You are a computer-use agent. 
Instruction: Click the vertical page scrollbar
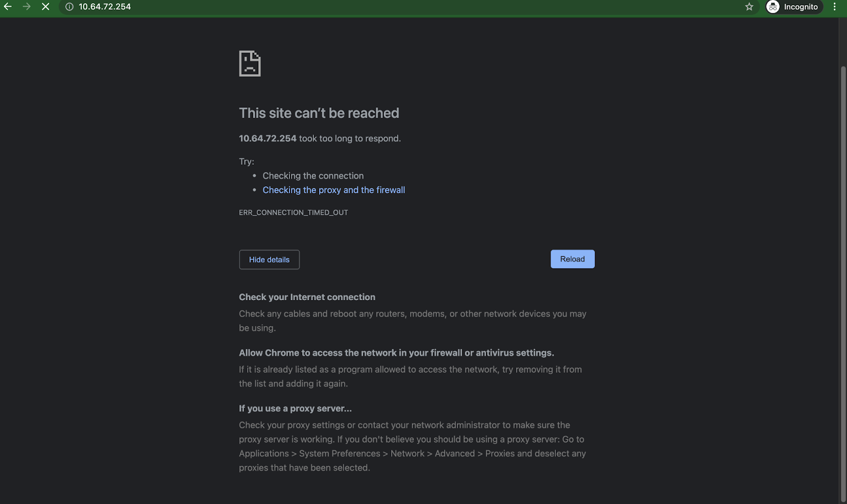(x=843, y=265)
